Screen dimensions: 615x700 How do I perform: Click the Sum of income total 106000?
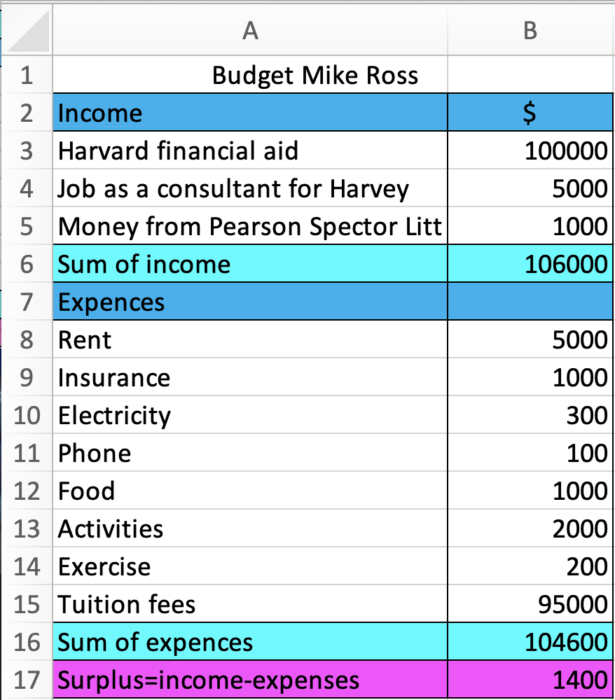(530, 263)
